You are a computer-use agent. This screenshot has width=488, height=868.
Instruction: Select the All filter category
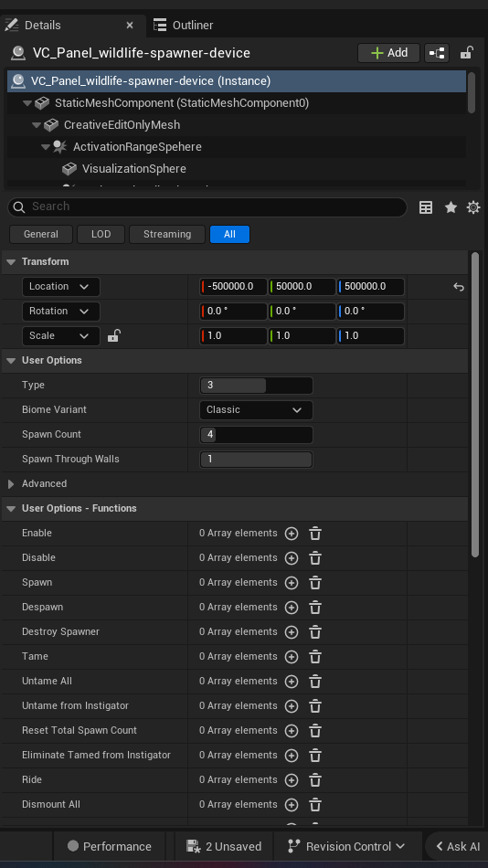tap(230, 234)
